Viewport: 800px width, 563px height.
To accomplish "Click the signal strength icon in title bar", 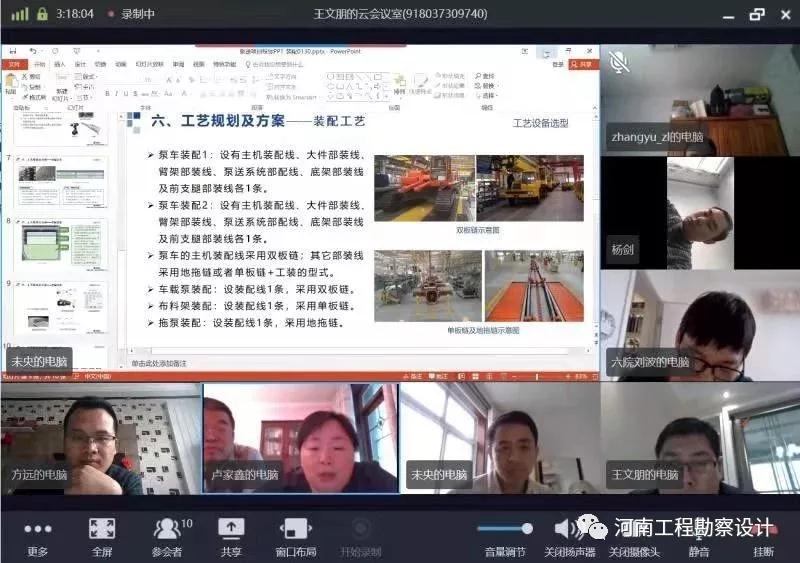I will (x=19, y=14).
